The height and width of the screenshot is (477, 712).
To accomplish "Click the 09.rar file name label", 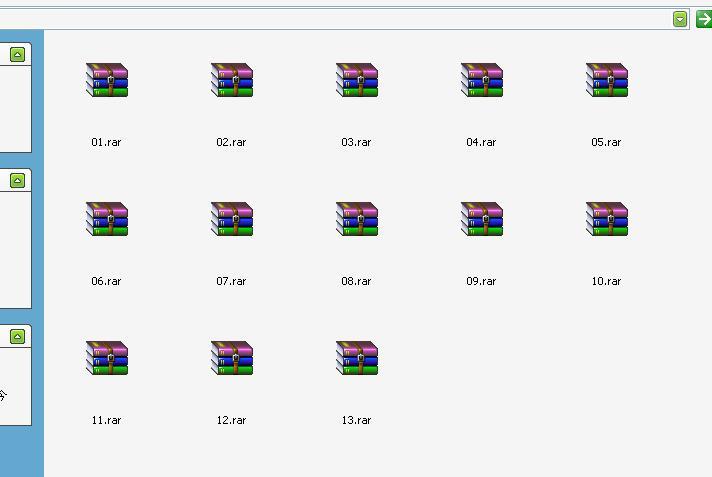I will [481, 281].
